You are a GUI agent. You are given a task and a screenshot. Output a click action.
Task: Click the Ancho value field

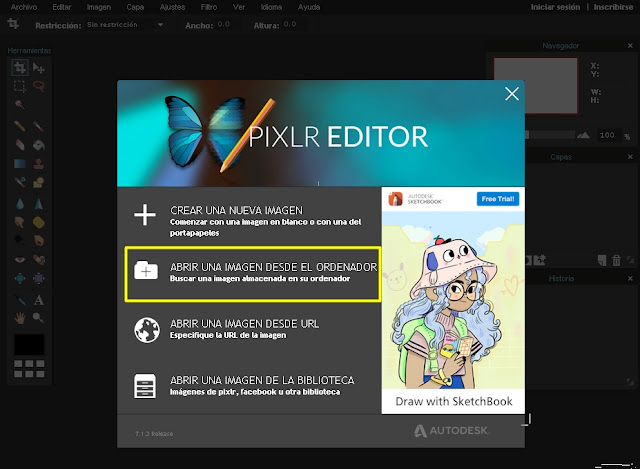[x=228, y=24]
